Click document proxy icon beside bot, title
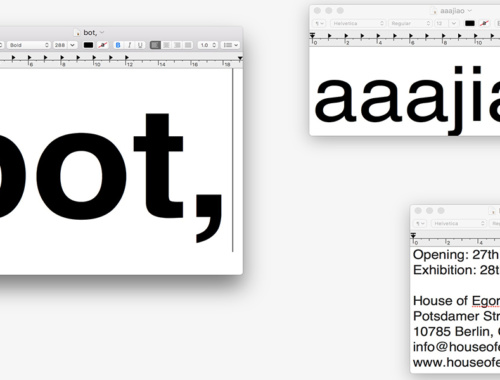This screenshot has width=500, height=380. (77, 33)
